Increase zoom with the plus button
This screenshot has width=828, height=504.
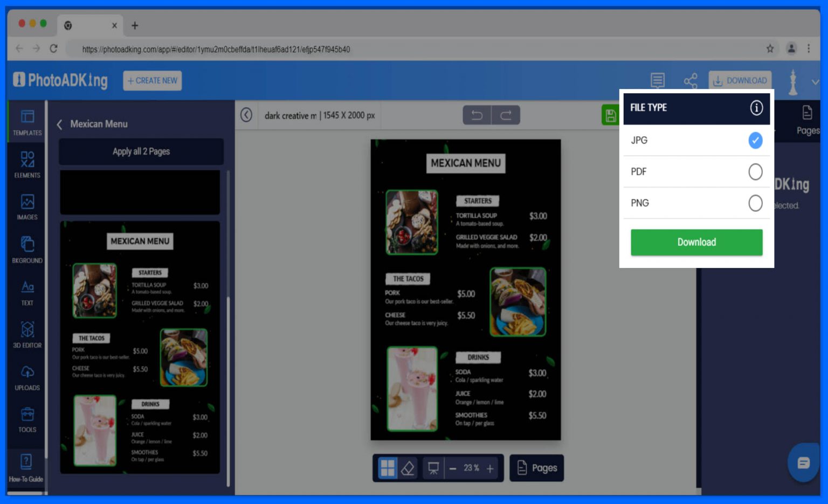point(490,468)
